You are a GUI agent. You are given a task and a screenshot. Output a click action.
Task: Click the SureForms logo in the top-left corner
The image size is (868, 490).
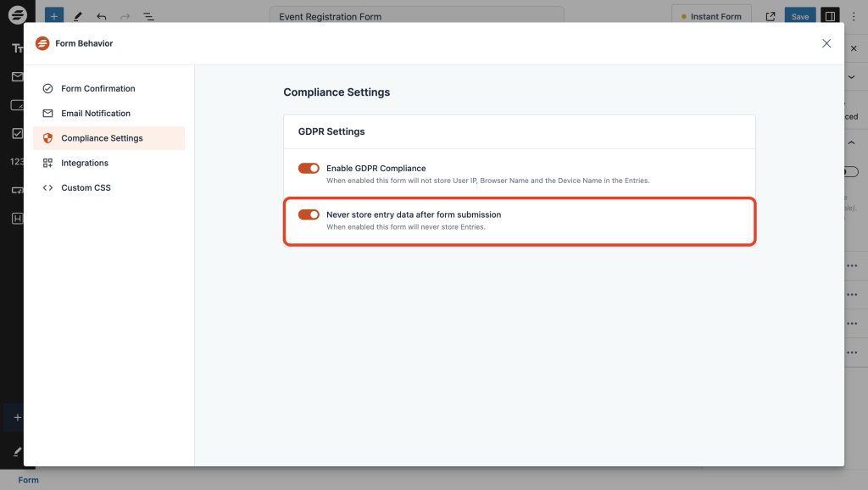[x=17, y=14]
